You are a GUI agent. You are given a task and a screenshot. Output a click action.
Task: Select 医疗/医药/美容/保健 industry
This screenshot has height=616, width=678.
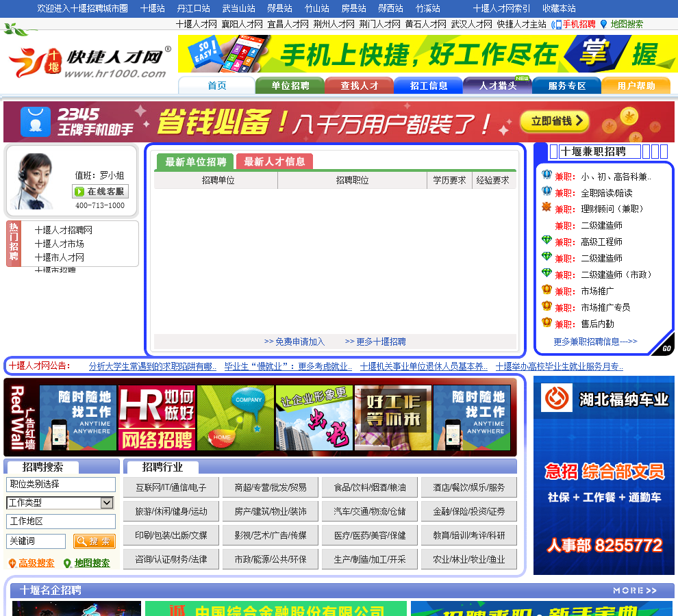(x=370, y=535)
